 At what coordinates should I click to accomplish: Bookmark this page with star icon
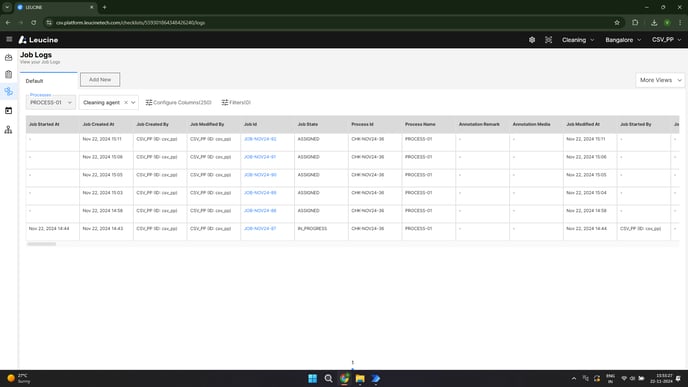click(617, 22)
